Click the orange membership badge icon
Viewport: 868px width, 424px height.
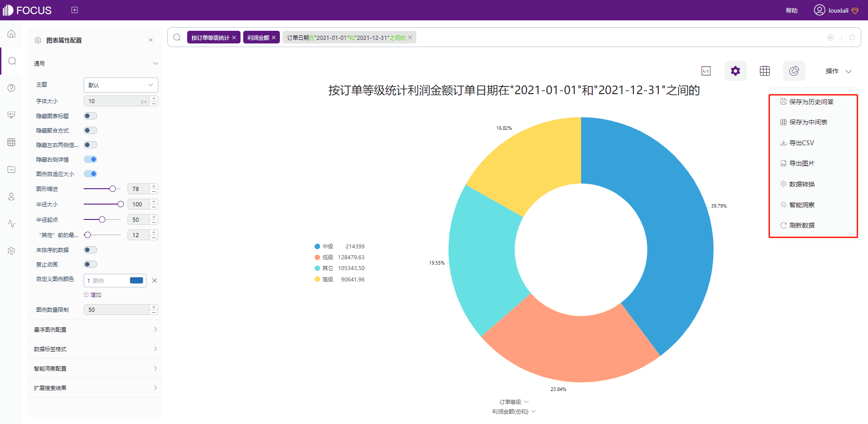coord(855,11)
